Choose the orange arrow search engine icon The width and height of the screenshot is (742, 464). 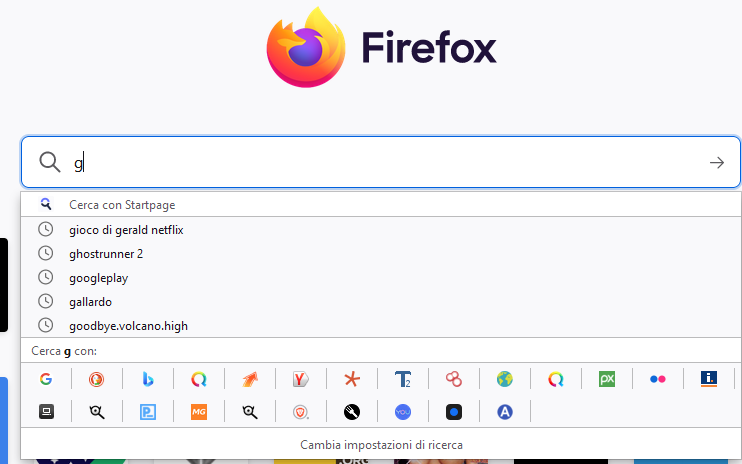pyautogui.click(x=250, y=379)
